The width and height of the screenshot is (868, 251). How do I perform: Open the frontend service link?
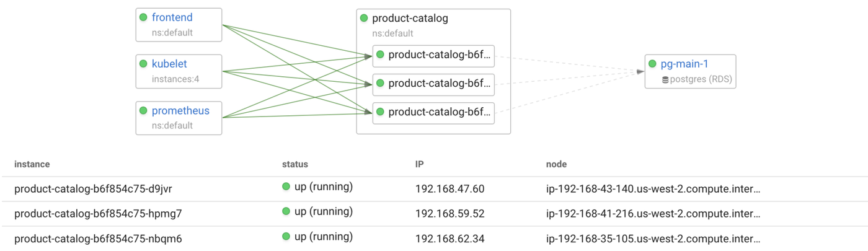point(172,17)
